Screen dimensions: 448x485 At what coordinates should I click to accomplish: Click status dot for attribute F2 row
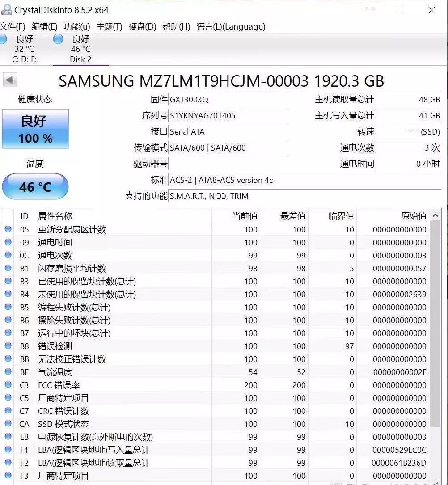coord(8,462)
